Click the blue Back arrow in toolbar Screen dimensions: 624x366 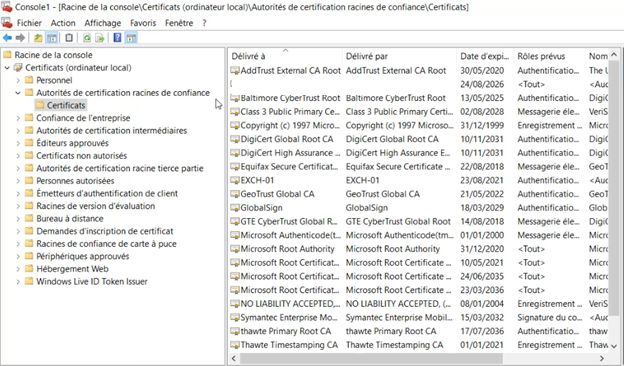(7, 38)
